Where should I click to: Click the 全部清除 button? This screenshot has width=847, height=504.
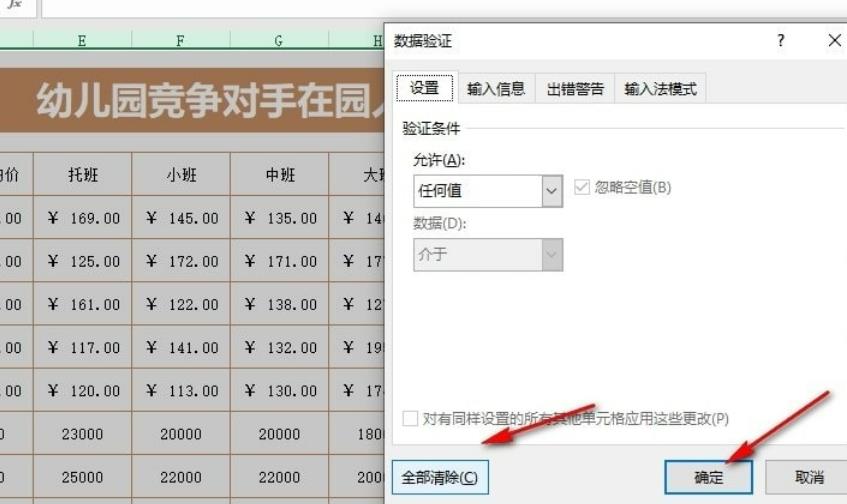pos(440,477)
